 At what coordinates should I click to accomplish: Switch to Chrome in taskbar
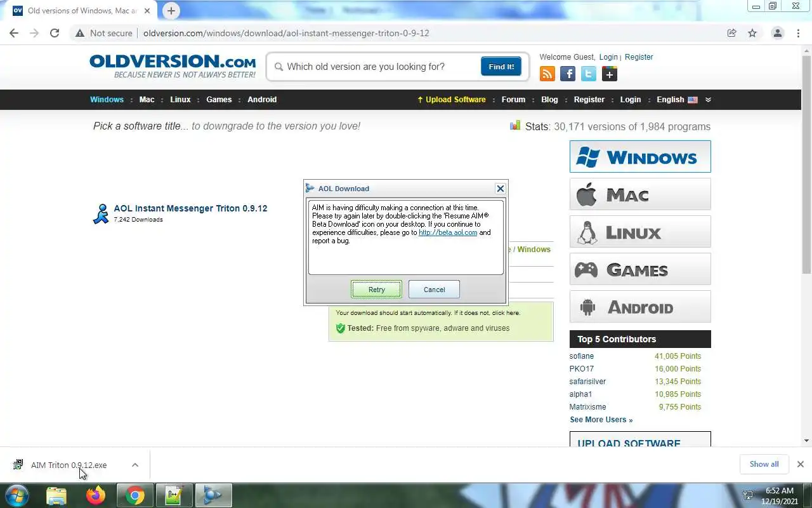coord(135,495)
